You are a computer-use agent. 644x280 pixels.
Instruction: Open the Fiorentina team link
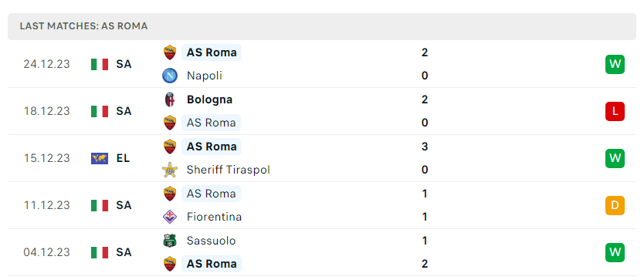pyautogui.click(x=214, y=217)
